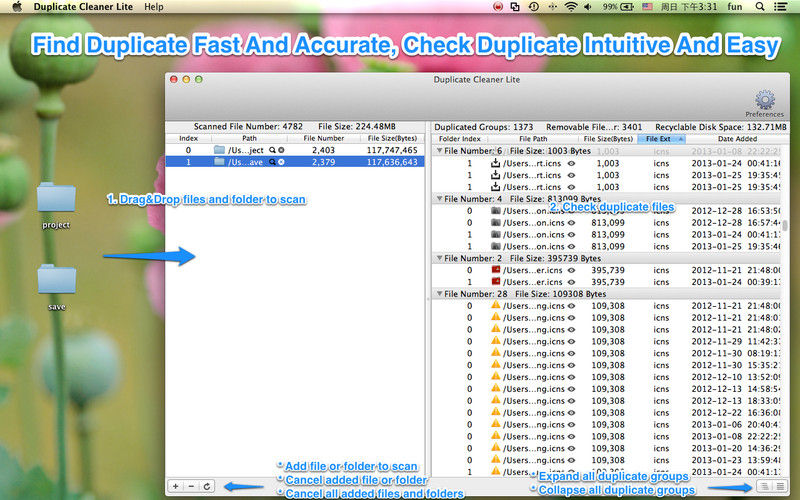Sort left panel by File Number header
The width and height of the screenshot is (800, 500).
tap(323, 138)
